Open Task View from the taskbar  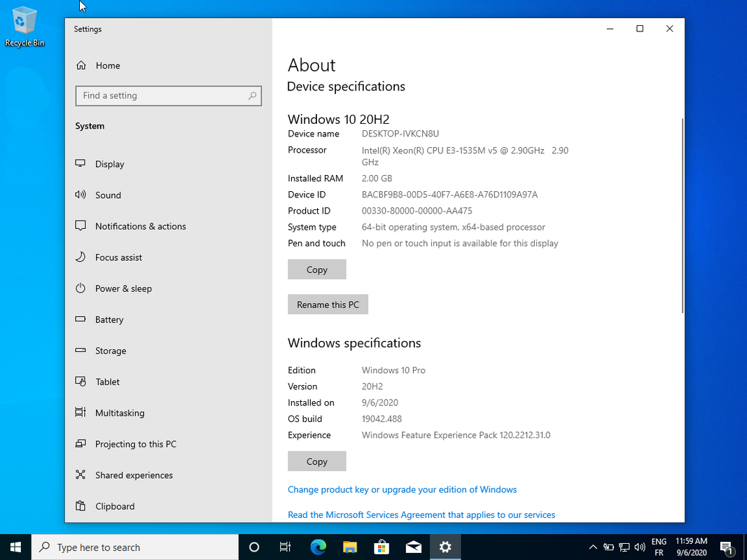click(285, 547)
